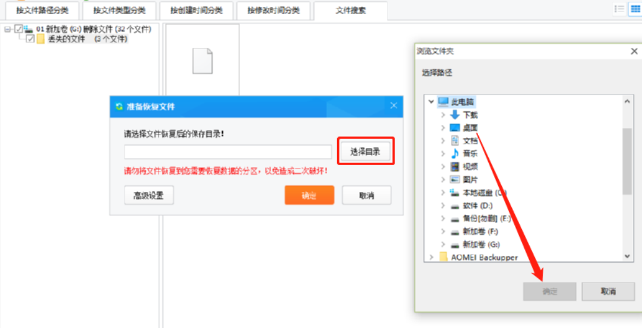This screenshot has width=644, height=328.
Task: Close the 准备恢复文件 dialog
Action: [393, 106]
